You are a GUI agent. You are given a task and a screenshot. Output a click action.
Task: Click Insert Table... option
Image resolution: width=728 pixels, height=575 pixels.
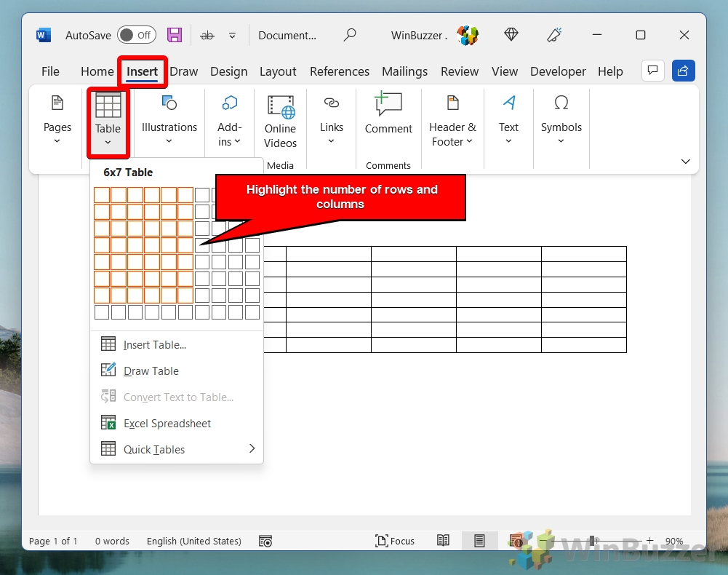(154, 345)
